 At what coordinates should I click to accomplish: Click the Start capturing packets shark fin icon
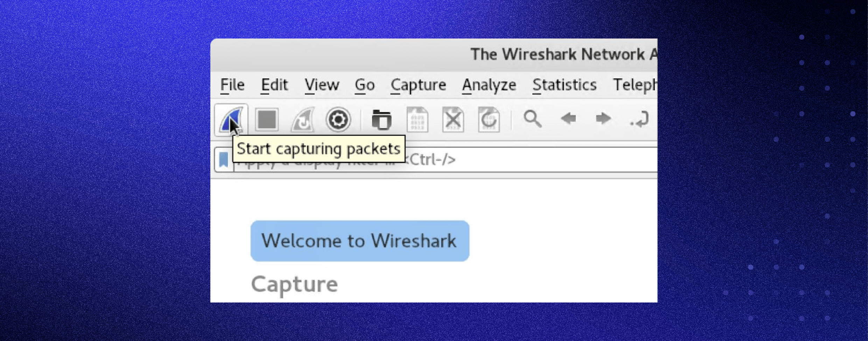231,120
